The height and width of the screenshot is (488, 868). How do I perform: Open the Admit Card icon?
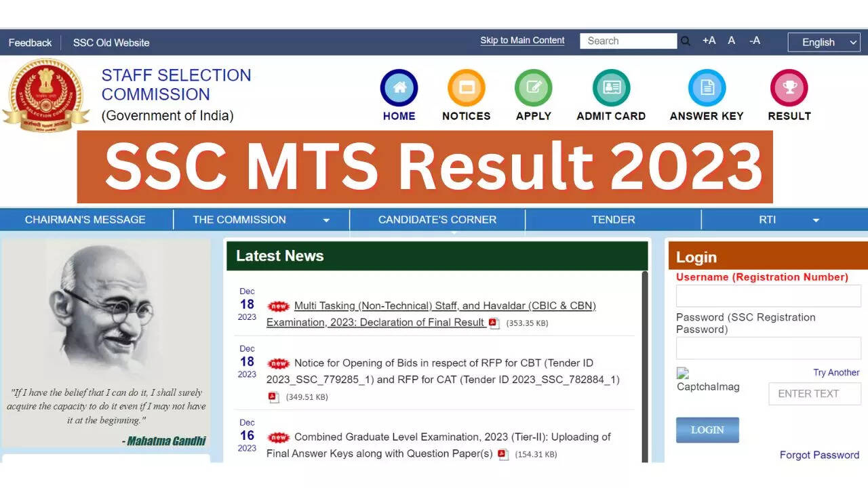(x=611, y=88)
